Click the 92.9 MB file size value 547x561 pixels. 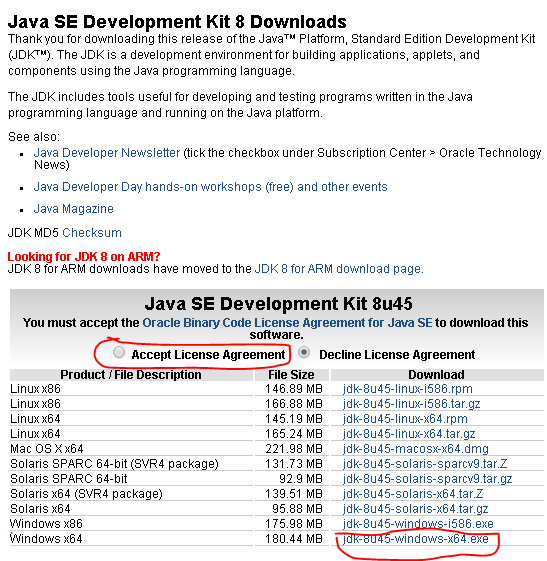[301, 479]
